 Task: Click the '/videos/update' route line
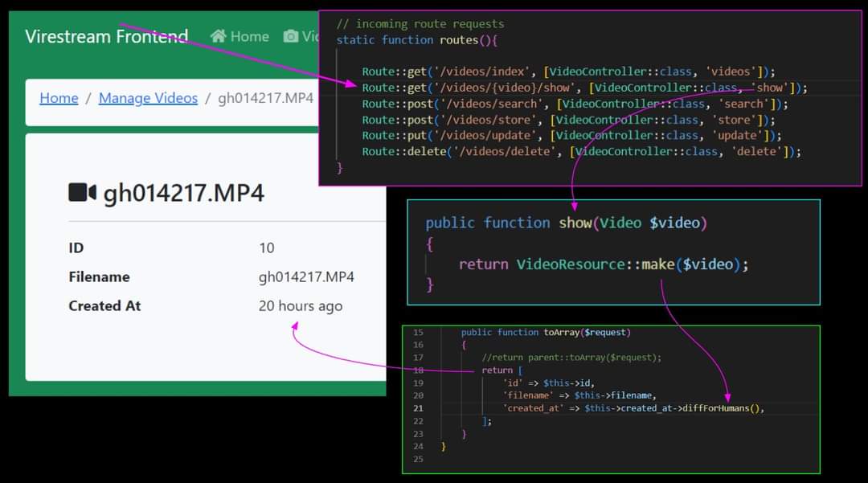click(x=572, y=136)
